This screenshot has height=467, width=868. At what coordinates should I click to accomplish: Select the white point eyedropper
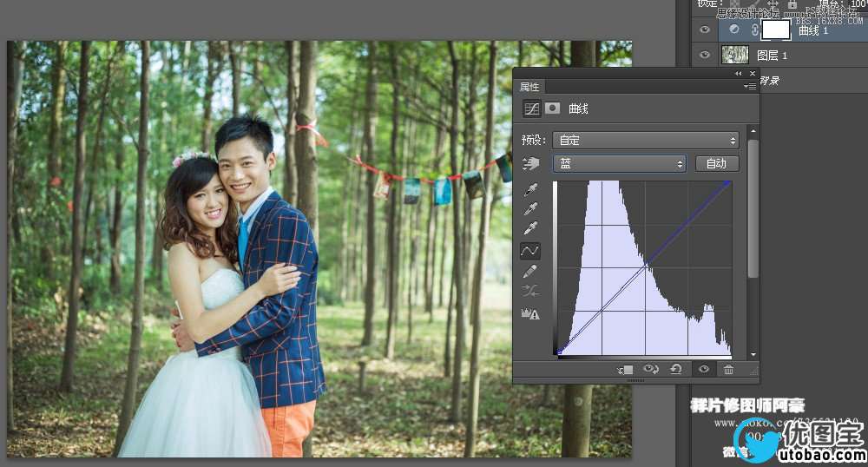pyautogui.click(x=530, y=228)
